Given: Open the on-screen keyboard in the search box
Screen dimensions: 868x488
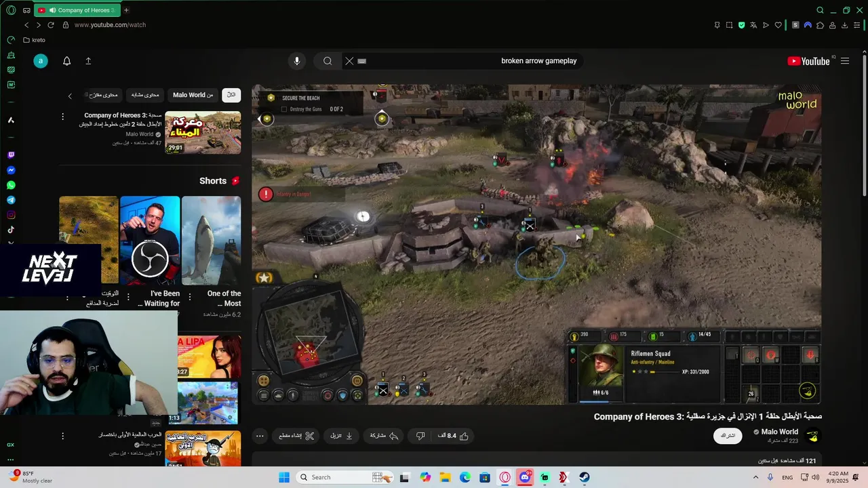Looking at the screenshot, I should (x=362, y=61).
